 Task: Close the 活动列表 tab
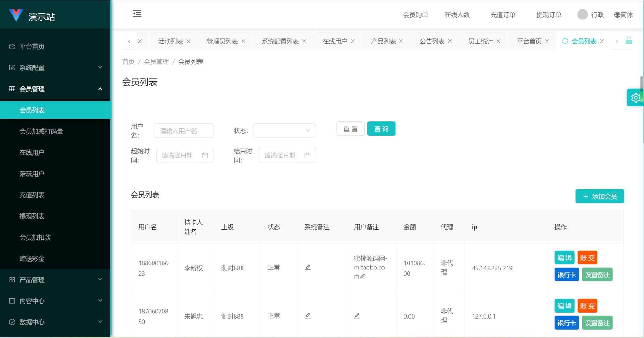point(189,42)
